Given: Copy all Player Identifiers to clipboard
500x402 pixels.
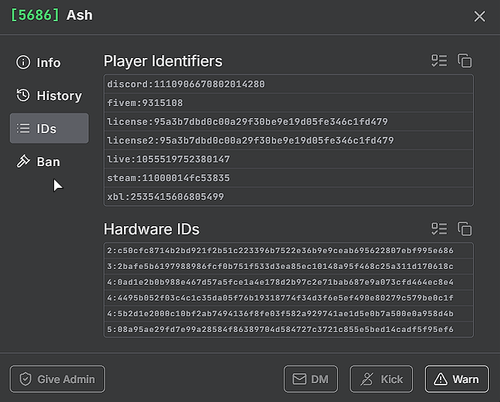Looking at the screenshot, I should 465,61.
